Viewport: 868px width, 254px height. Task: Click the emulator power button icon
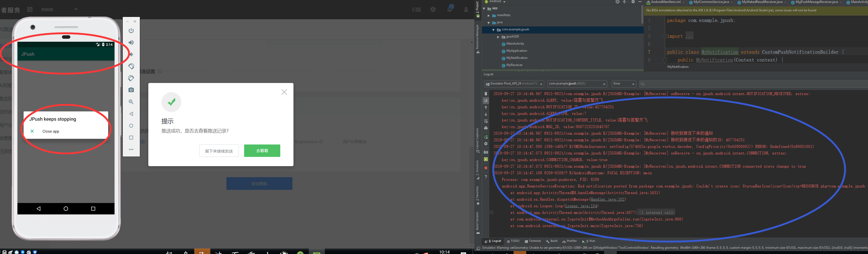pos(131,30)
